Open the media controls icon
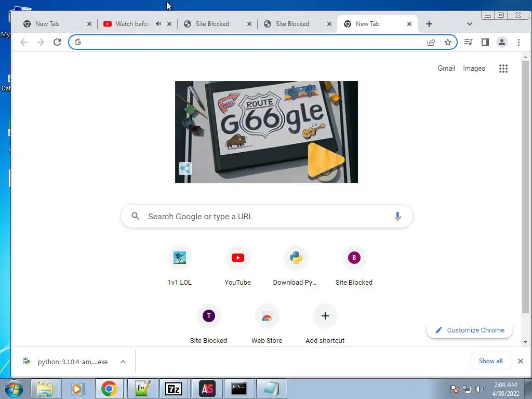 [469, 42]
